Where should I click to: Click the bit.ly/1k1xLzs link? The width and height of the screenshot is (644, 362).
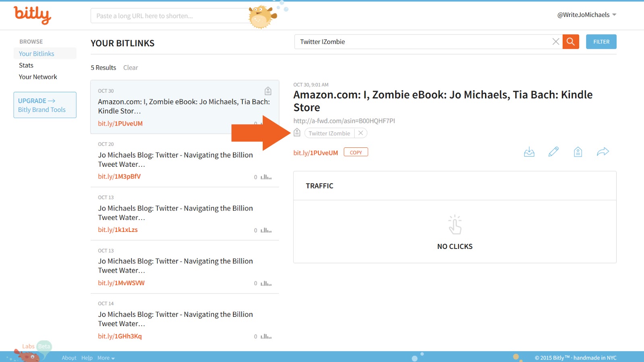point(118,230)
